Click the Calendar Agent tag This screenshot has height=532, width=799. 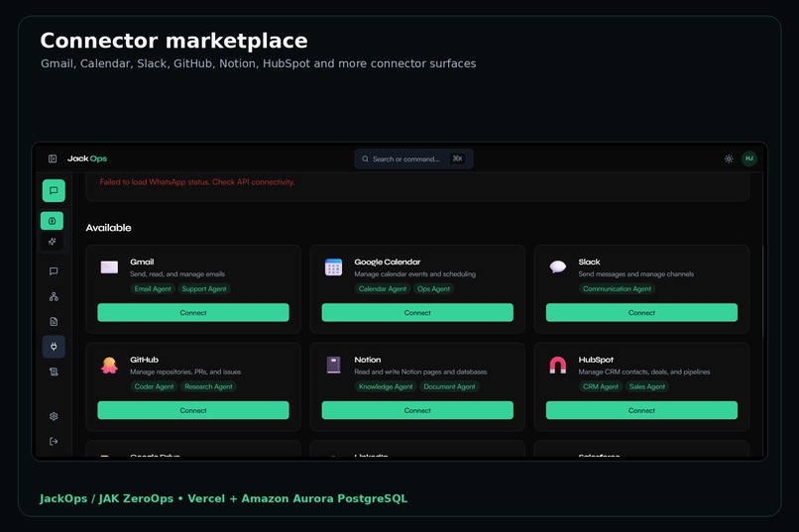(383, 288)
